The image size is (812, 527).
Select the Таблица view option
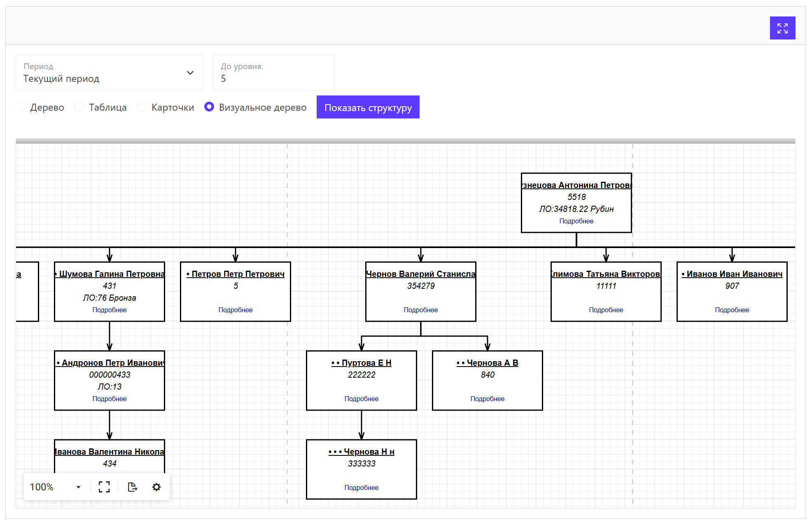[79, 107]
